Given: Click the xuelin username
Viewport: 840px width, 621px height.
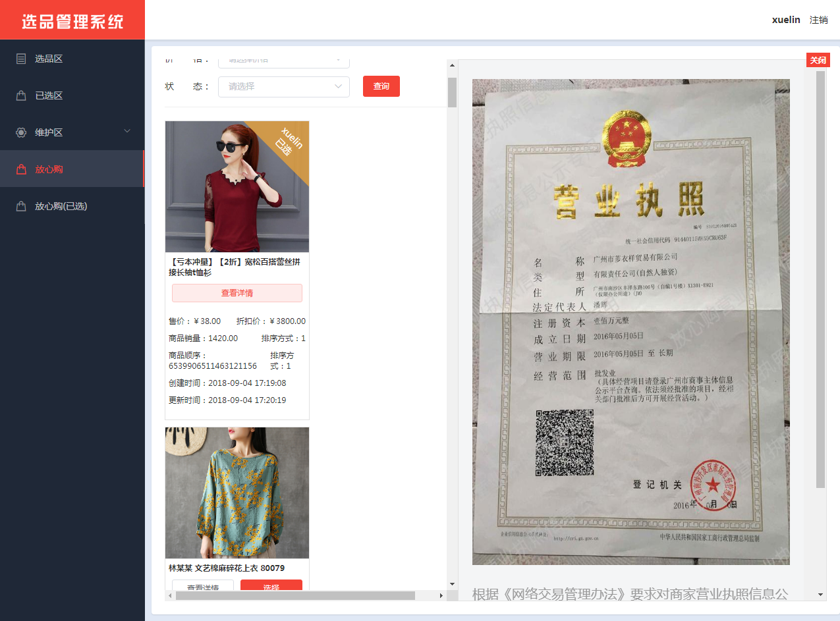Looking at the screenshot, I should point(786,20).
